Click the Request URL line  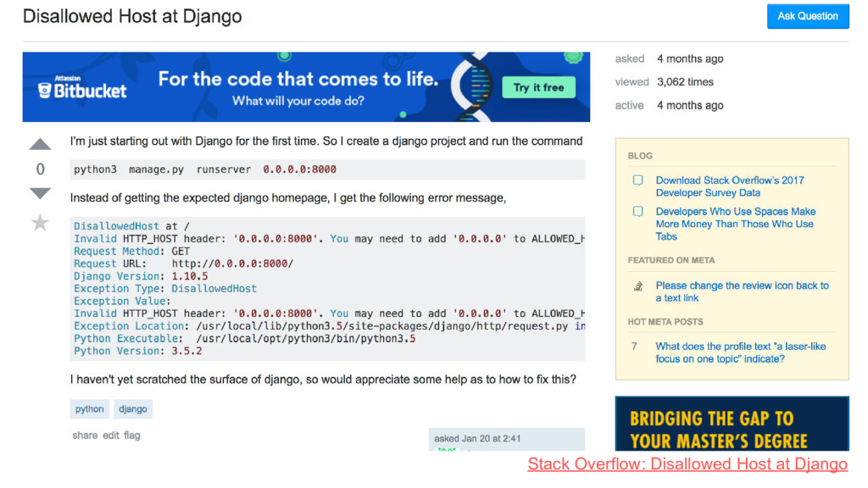coord(184,263)
